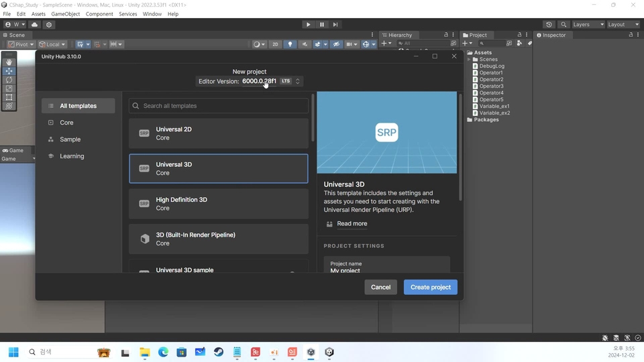Open Steam from the taskbar
Viewport: 644px width, 362px height.
(x=219, y=352)
